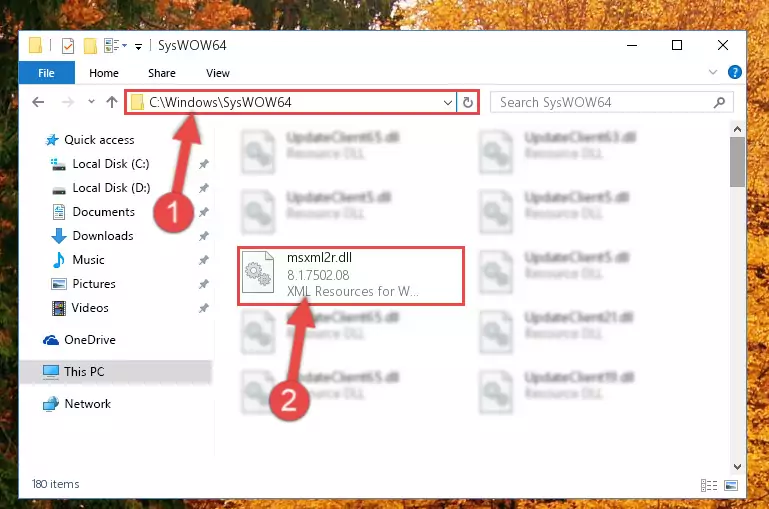Open Videos folder in sidebar

90,308
